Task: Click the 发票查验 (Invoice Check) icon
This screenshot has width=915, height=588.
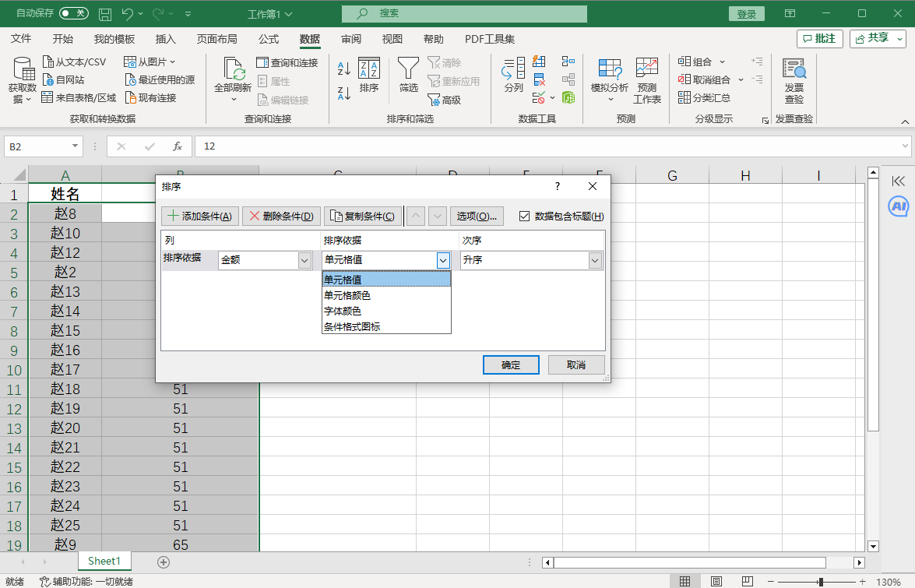Action: pos(794,70)
